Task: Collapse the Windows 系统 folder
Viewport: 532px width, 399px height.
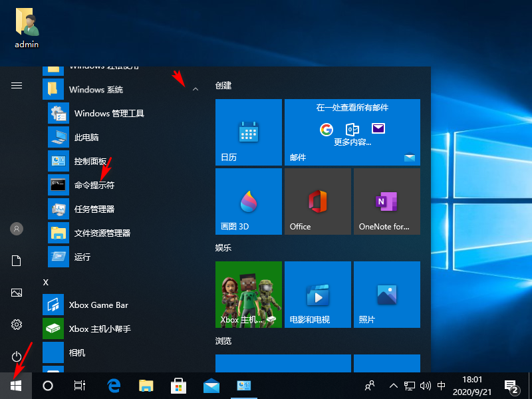Action: click(195, 89)
